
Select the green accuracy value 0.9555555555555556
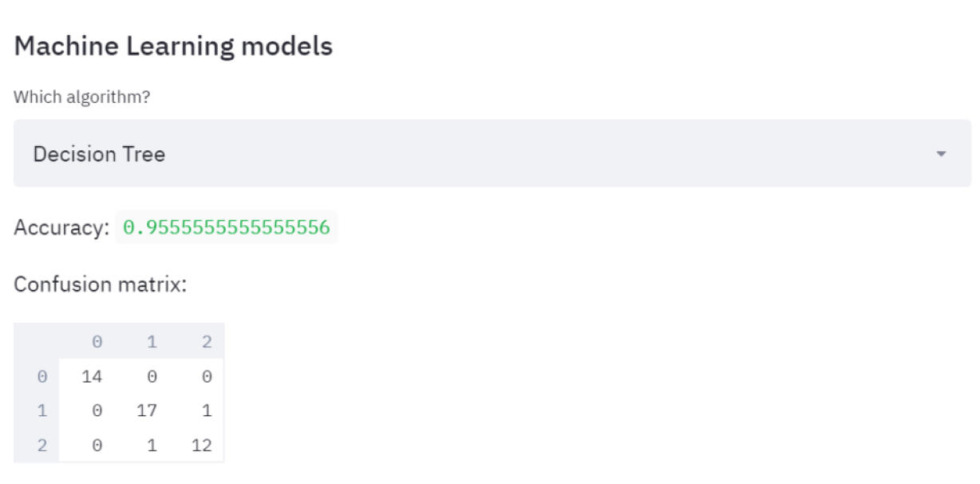pos(227,228)
